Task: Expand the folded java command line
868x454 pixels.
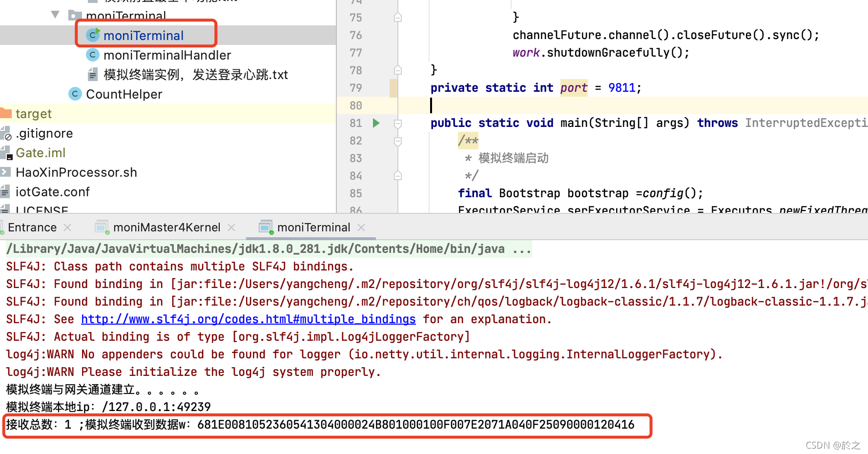Action: click(x=521, y=249)
